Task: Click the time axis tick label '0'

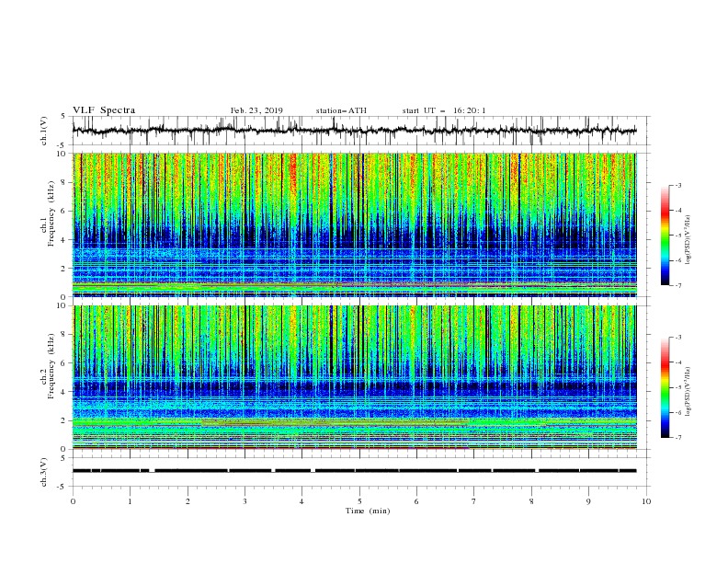Action: tap(73, 501)
